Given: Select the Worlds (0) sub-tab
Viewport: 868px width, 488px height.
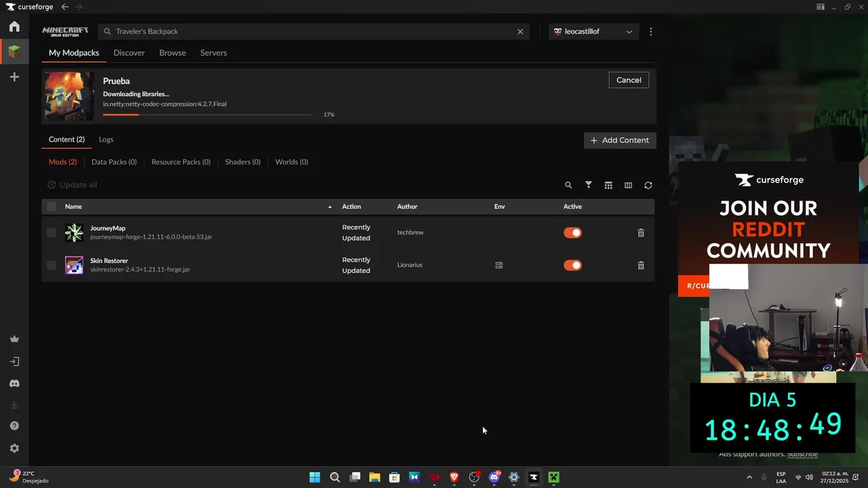Looking at the screenshot, I should (x=292, y=162).
